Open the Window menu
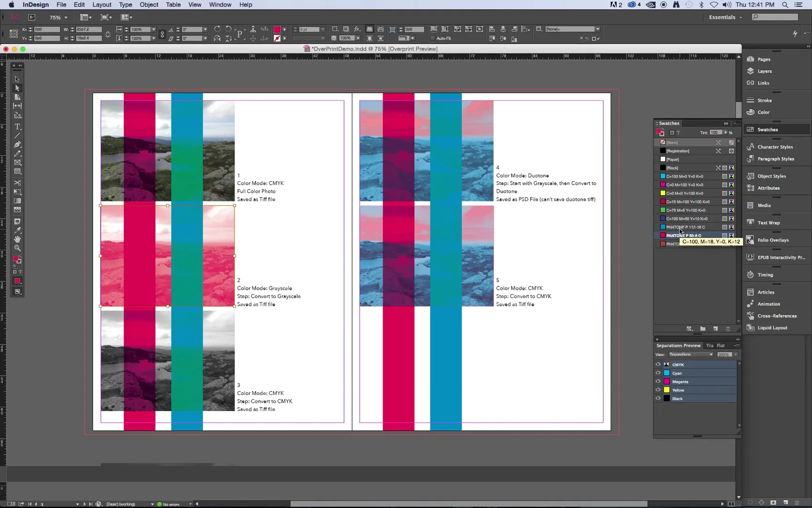This screenshot has height=508, width=812. [x=220, y=5]
